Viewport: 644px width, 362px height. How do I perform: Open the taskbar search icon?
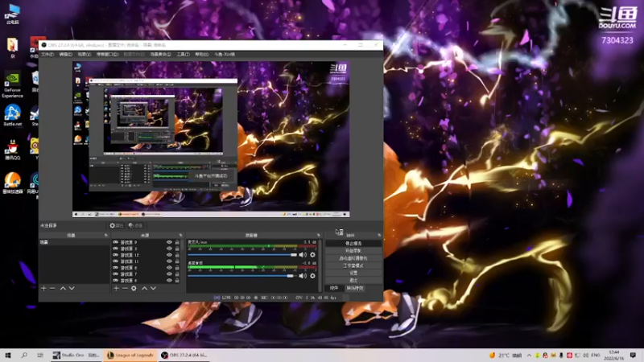click(24, 356)
